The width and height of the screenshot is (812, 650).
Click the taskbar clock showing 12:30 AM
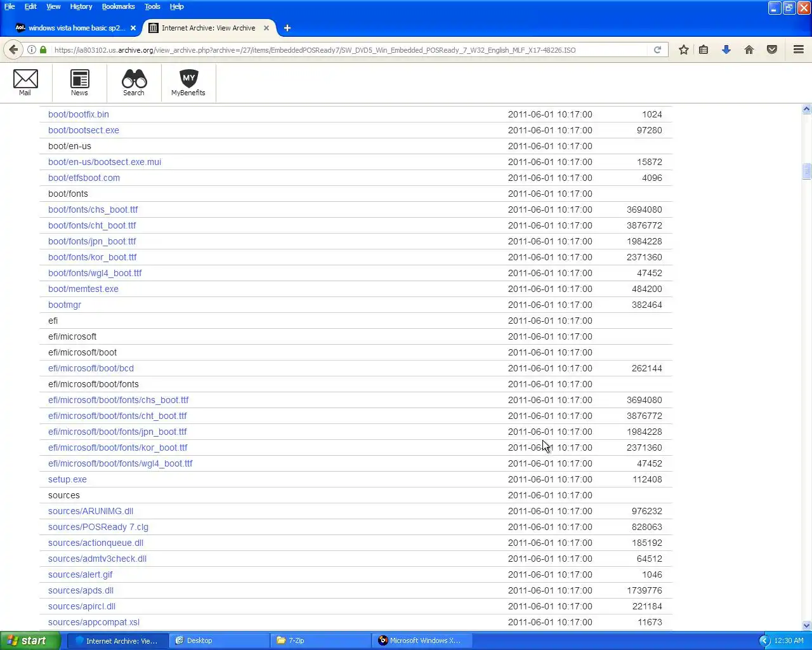tap(789, 640)
